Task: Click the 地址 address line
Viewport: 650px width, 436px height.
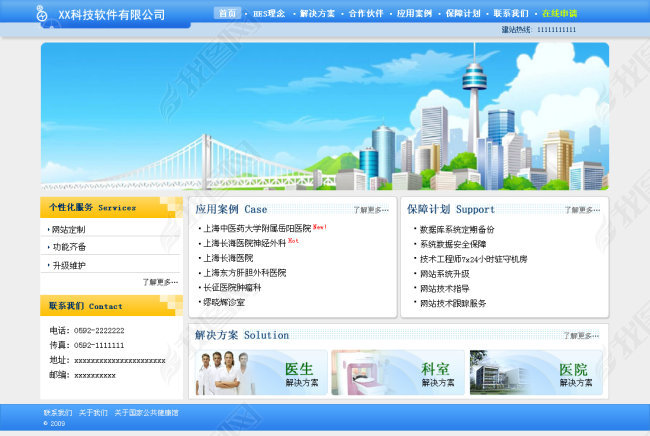Action: [107, 361]
